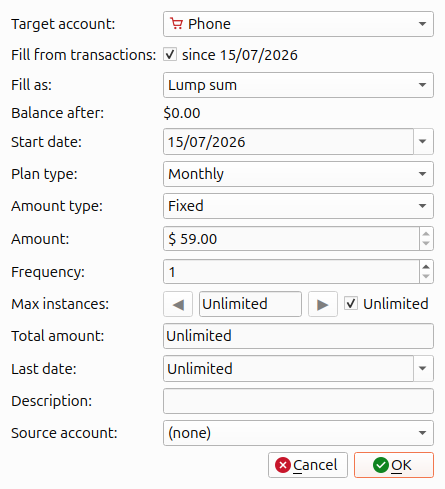
Task: Click the shopping cart icon beside Phone
Action: click(176, 24)
